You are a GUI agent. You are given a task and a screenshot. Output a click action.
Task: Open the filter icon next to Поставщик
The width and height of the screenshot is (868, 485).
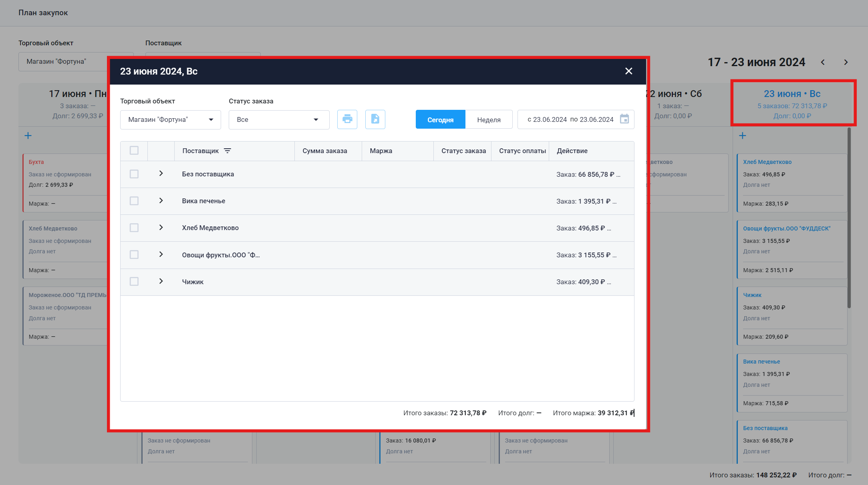(x=228, y=151)
